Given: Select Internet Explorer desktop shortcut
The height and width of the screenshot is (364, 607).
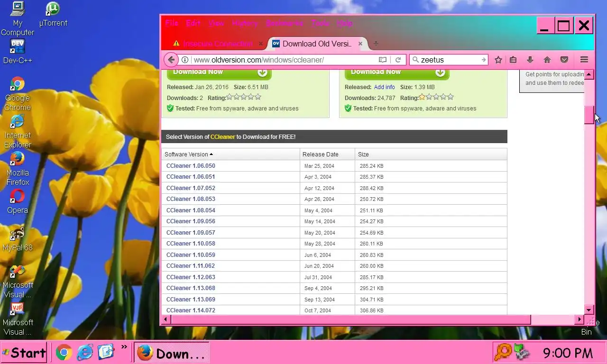Looking at the screenshot, I should [18, 131].
